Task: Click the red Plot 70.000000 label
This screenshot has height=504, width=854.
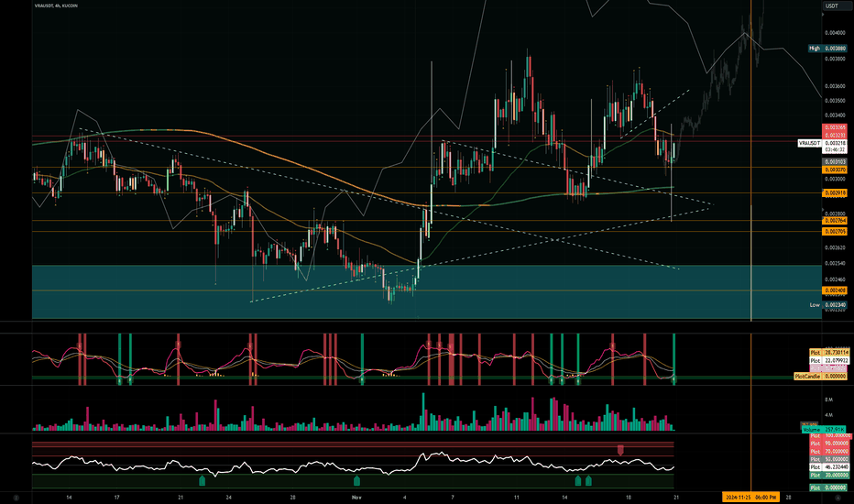Action: (829, 451)
